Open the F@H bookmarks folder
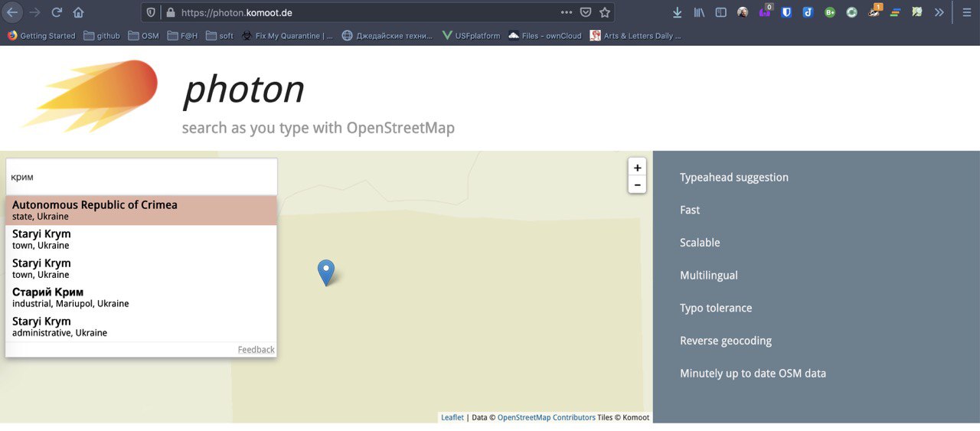The height and width of the screenshot is (431, 980). 182,35
